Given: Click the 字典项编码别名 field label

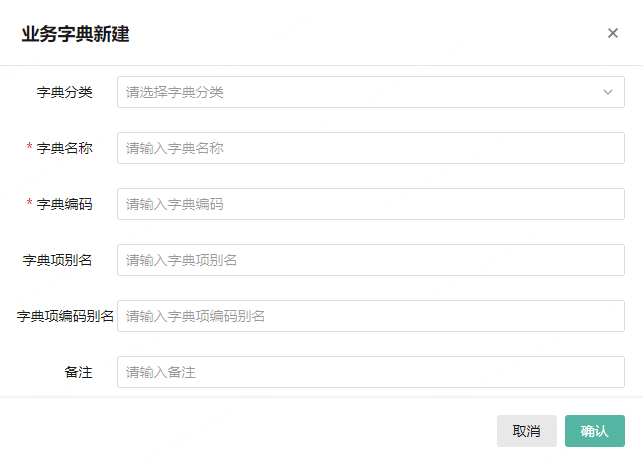Looking at the screenshot, I should point(65,316).
